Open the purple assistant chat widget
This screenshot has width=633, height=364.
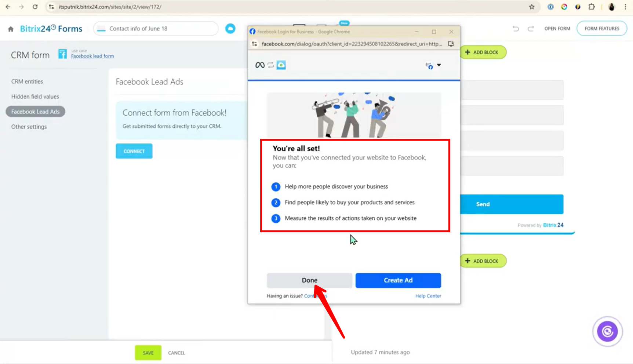pyautogui.click(x=607, y=332)
